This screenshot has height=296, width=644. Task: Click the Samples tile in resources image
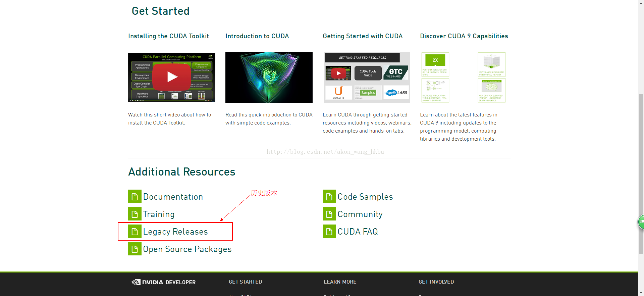click(368, 93)
